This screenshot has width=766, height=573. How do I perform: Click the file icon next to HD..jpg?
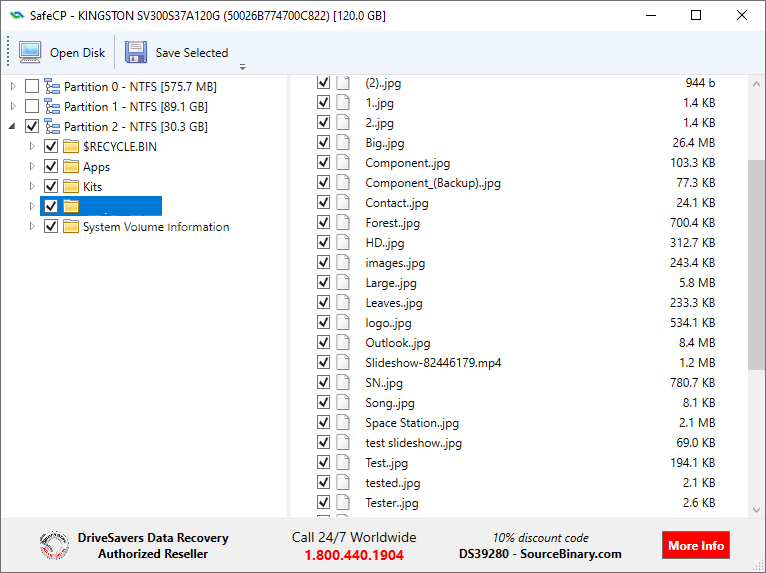(343, 243)
